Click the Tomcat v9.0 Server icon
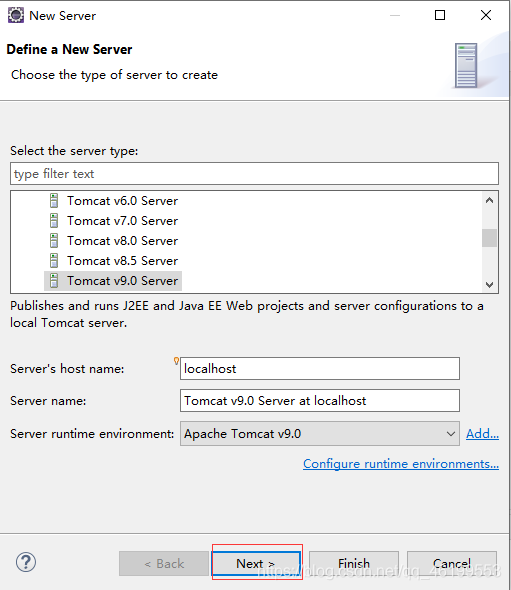The height and width of the screenshot is (590, 511). [54, 281]
